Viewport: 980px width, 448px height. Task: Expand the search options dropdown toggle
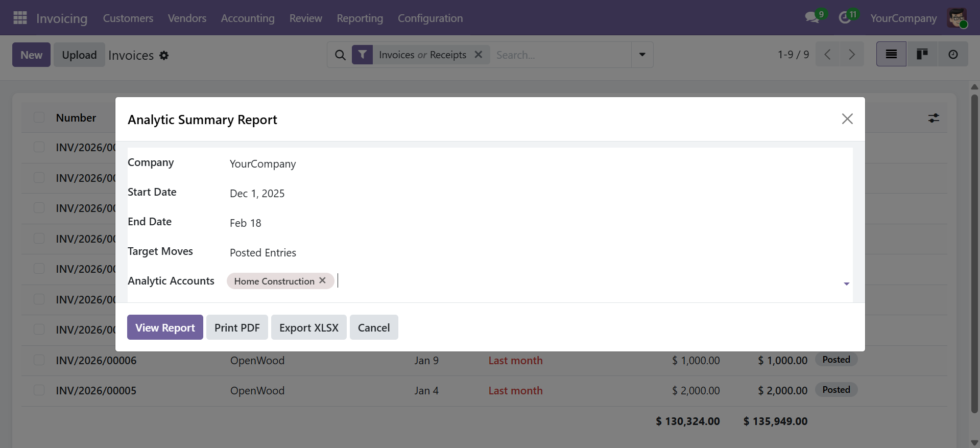642,55
